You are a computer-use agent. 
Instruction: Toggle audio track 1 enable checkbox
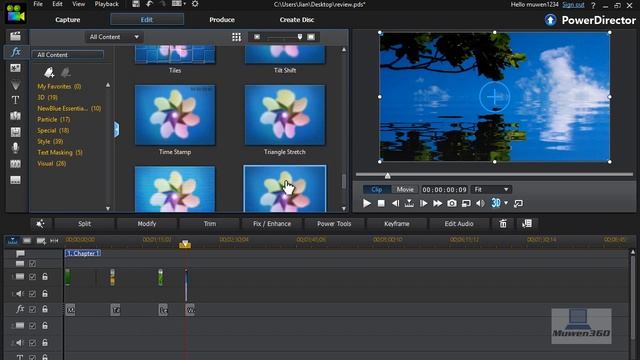click(33, 294)
